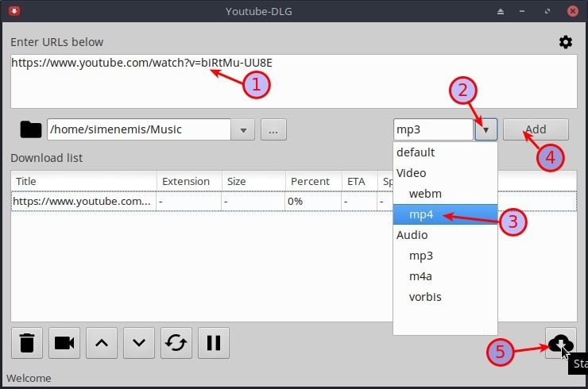This screenshot has width=588, height=389.
Task: Click the 'Download list' label
Action: coord(47,158)
